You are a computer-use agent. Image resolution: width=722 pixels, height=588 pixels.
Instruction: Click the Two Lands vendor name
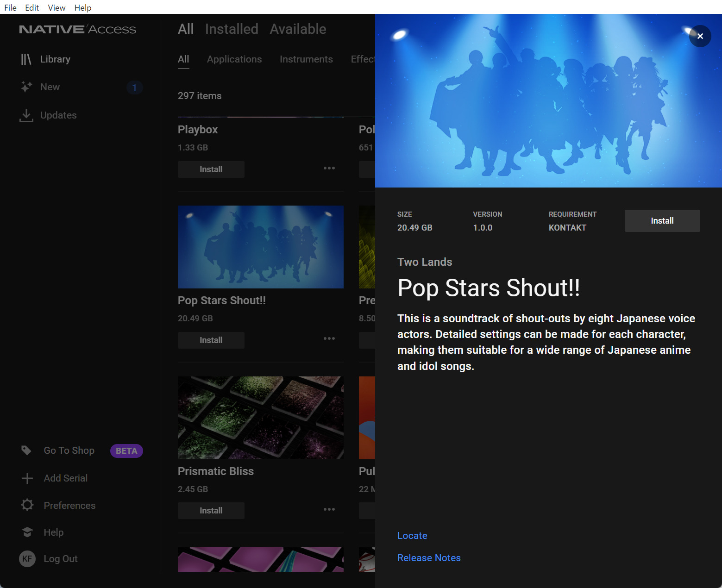(x=425, y=262)
